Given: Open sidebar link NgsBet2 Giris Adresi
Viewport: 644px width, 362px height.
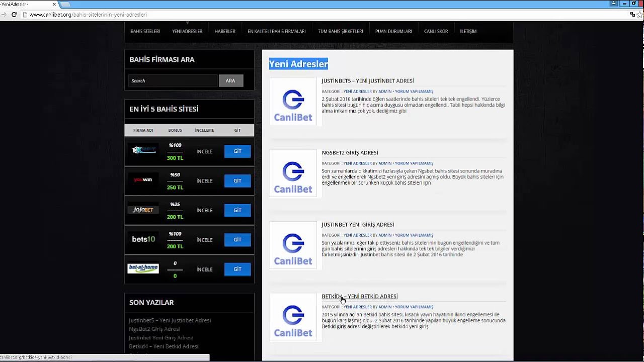Looking at the screenshot, I should pyautogui.click(x=154, y=329).
